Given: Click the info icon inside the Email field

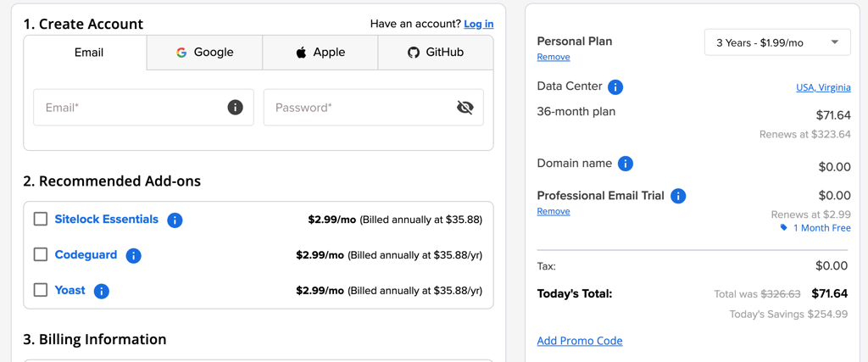Looking at the screenshot, I should [236, 108].
